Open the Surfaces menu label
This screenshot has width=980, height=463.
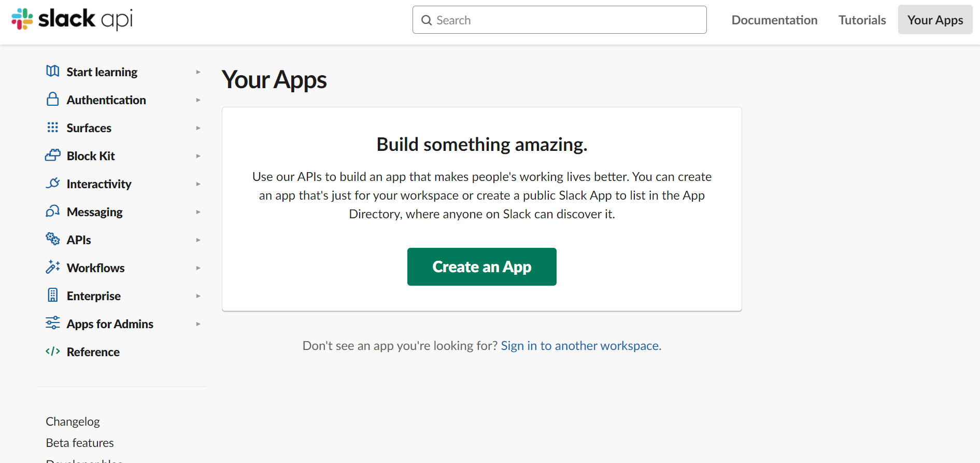pyautogui.click(x=89, y=128)
